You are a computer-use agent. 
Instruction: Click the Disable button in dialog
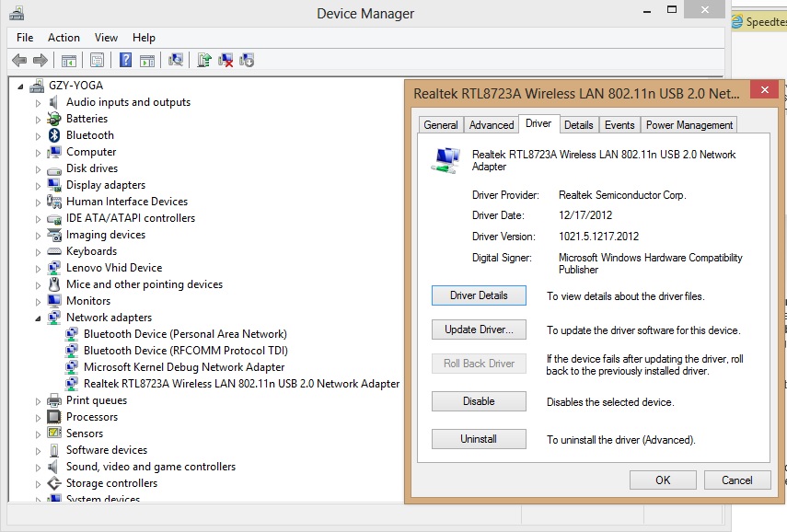point(479,401)
